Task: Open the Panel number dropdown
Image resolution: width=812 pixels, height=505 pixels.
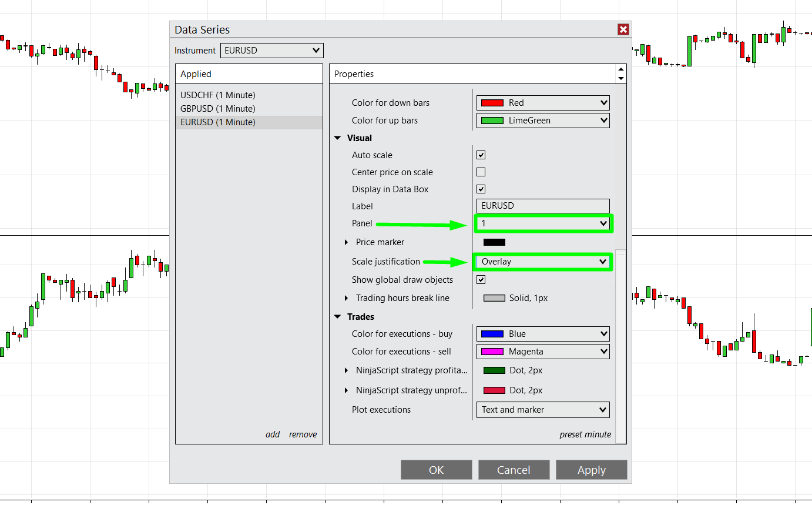Action: tap(543, 223)
